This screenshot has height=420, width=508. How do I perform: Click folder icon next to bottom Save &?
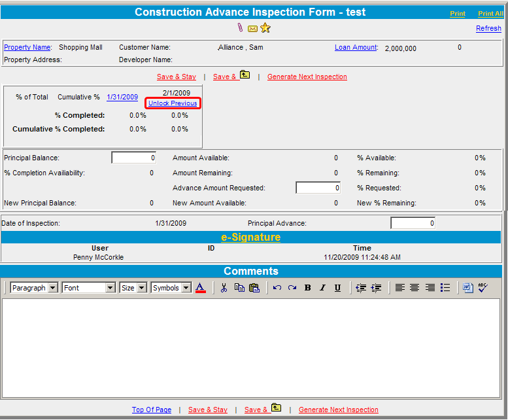(x=277, y=408)
